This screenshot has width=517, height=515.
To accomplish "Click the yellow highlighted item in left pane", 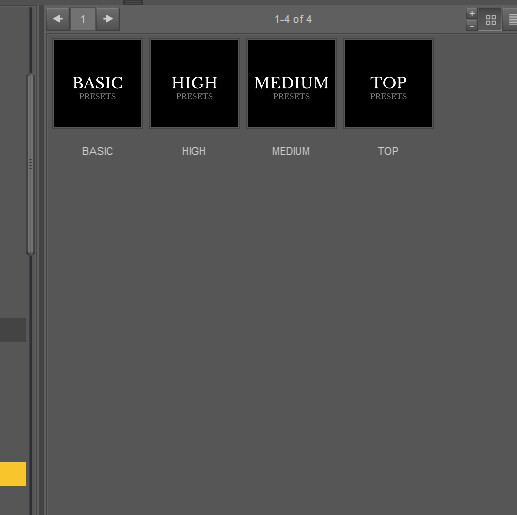I will coord(13,474).
